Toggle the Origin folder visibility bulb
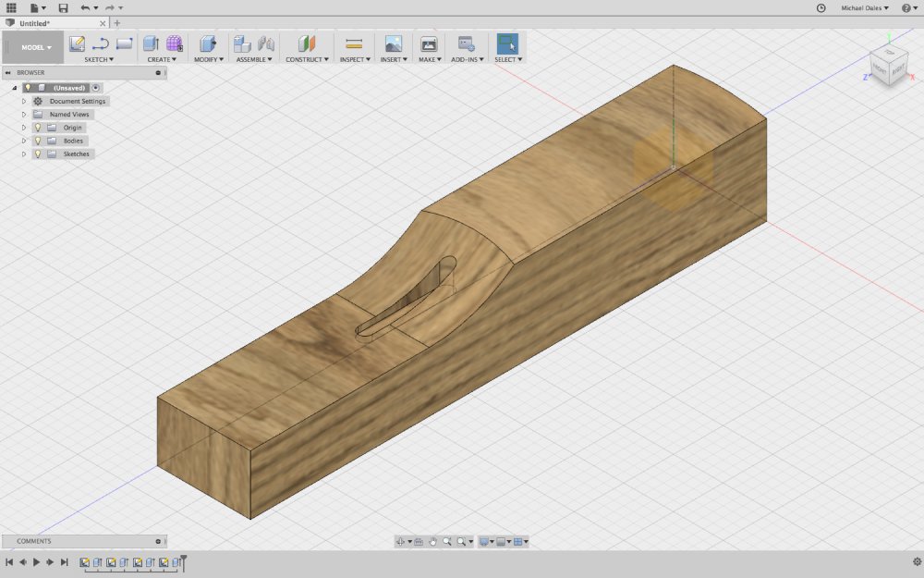The image size is (924, 578). 38,128
